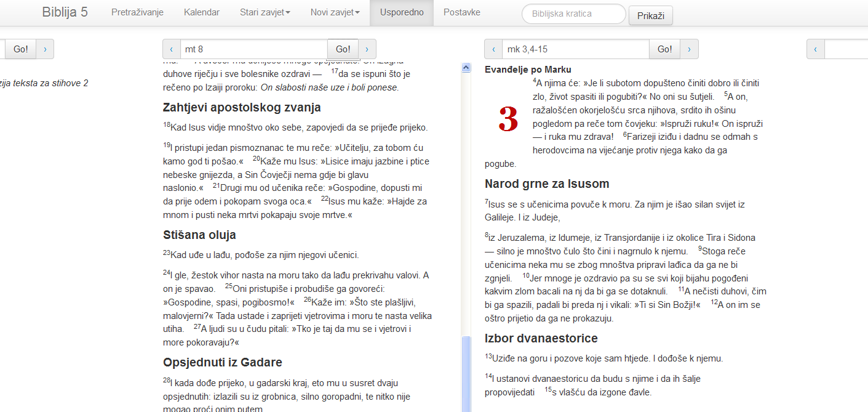Click the mt 8 reference input field
The height and width of the screenshot is (412, 868).
click(253, 49)
